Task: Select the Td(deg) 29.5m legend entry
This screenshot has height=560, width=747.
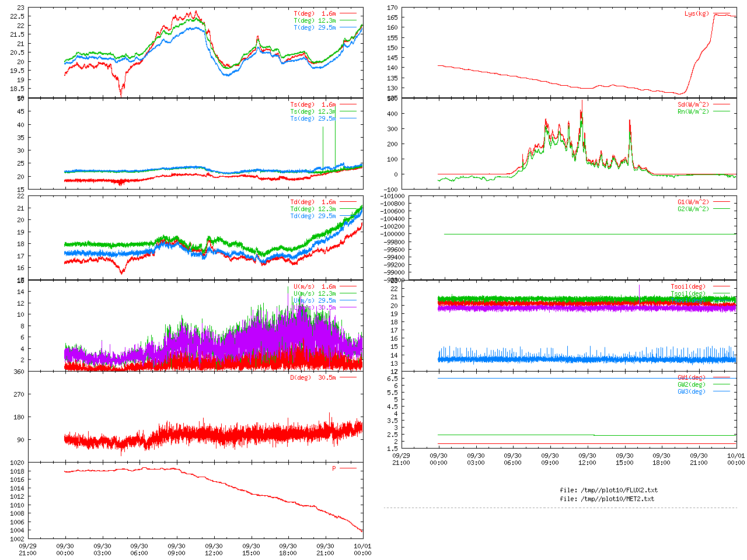Action: [313, 216]
